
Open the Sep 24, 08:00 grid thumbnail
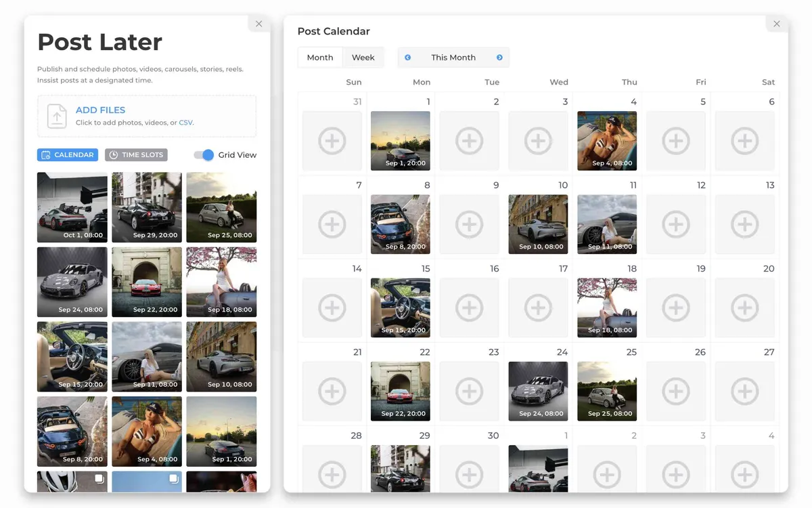(x=72, y=282)
